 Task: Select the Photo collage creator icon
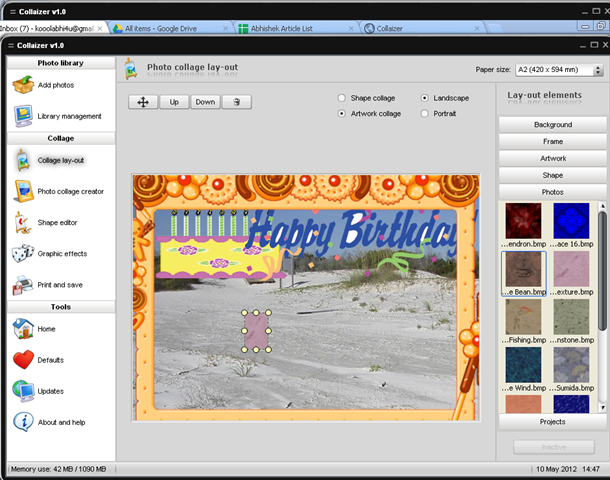[x=24, y=191]
